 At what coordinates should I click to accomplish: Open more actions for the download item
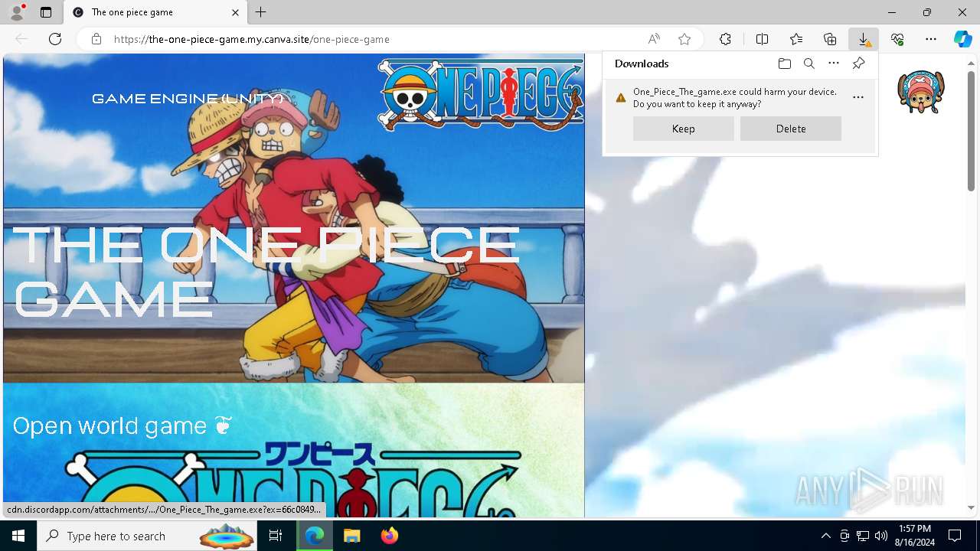point(858,97)
